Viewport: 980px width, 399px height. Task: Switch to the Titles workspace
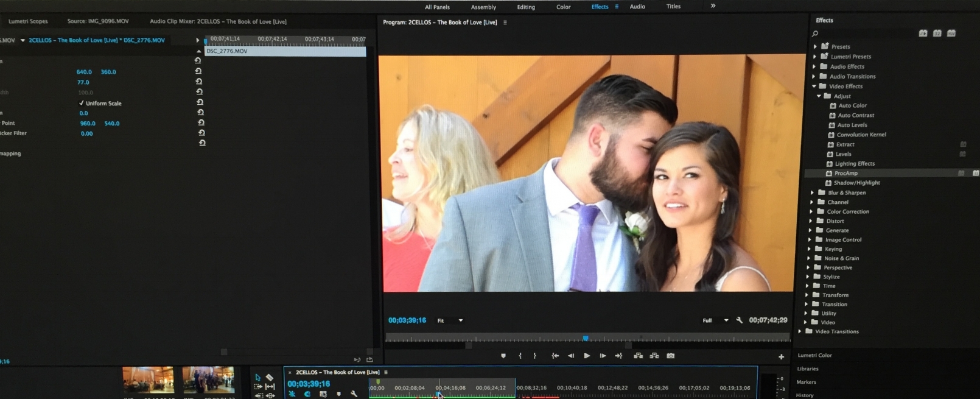click(673, 7)
